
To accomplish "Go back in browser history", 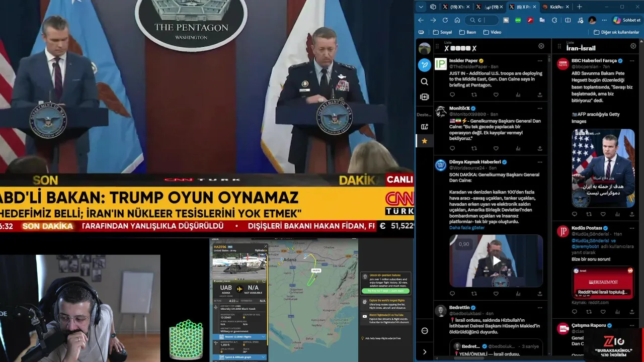I will coord(421,20).
